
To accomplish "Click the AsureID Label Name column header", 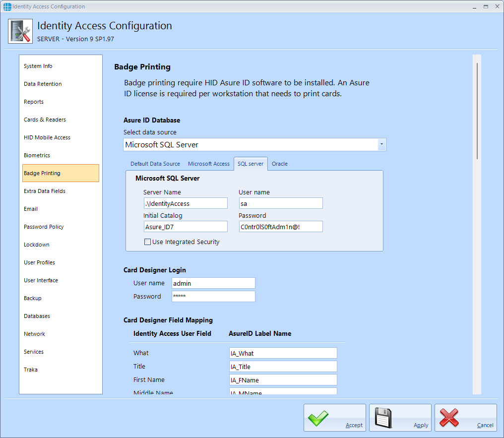I will [260, 333].
